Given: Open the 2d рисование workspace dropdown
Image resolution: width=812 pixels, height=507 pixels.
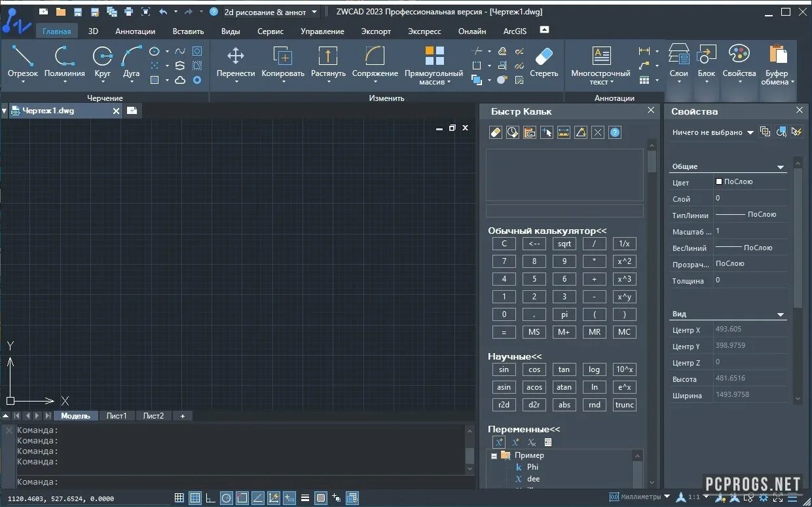Looking at the screenshot, I should (271, 12).
